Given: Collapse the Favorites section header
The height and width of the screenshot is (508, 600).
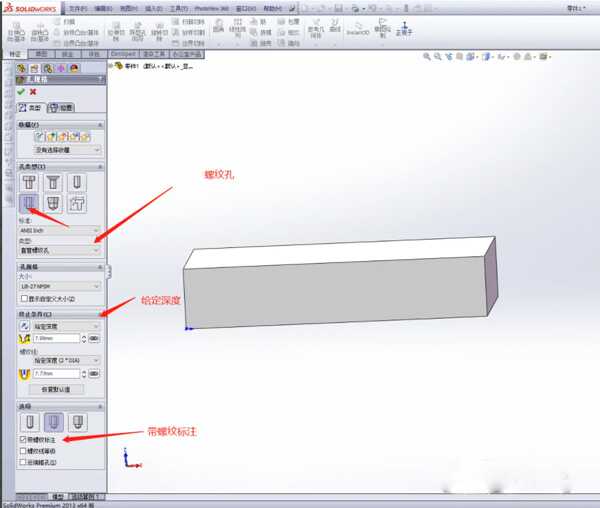Looking at the screenshot, I should pos(60,125).
